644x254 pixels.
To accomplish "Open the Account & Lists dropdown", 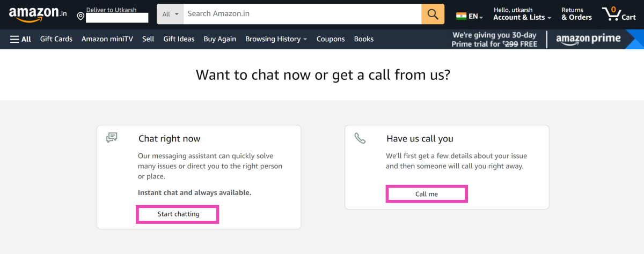I will (522, 17).
